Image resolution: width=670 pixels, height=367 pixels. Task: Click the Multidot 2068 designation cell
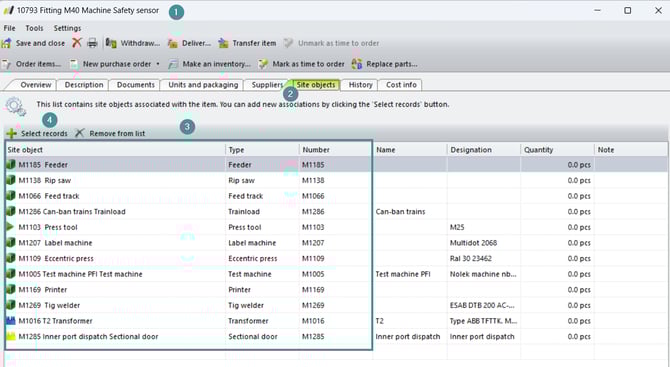(484, 243)
